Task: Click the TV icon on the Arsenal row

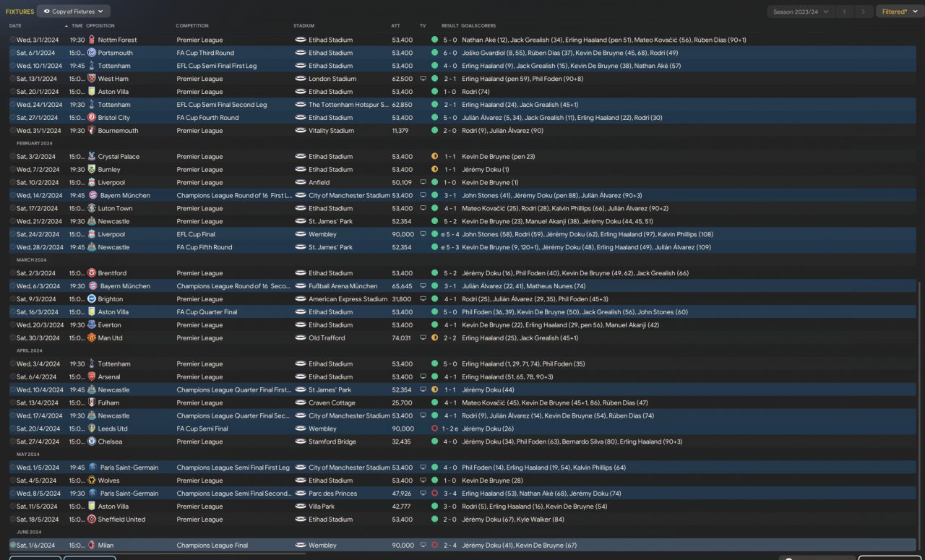Action: coord(423,377)
